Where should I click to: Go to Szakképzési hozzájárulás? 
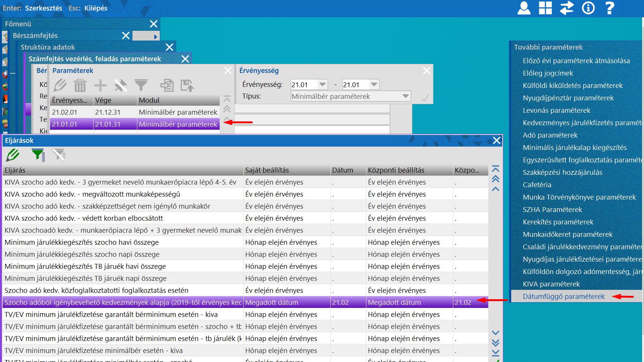[563, 172]
